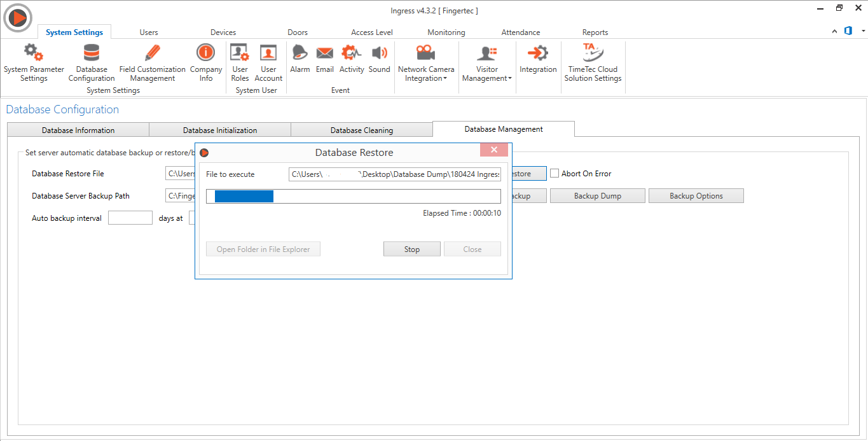
Task: Click the restore progress bar
Action: pos(354,196)
